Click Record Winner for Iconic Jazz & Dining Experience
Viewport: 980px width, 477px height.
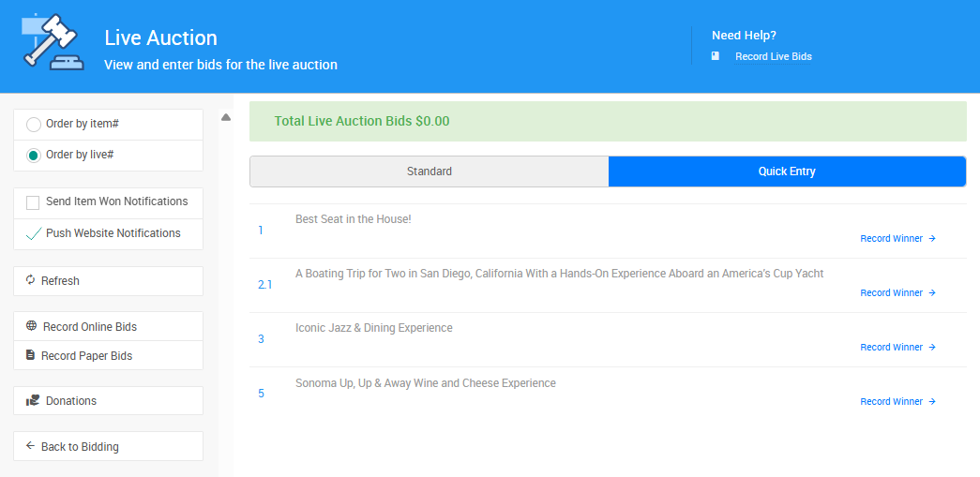tap(891, 347)
